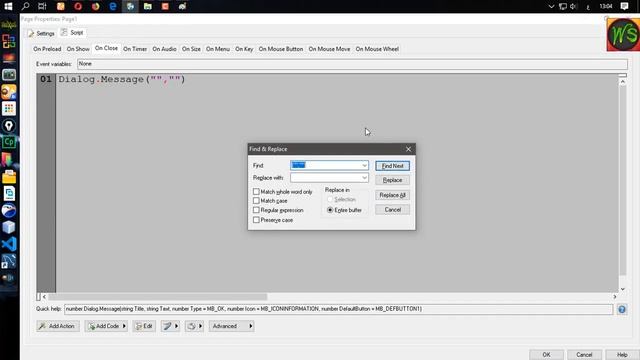Click the Dialog.Message code line

pos(122,79)
